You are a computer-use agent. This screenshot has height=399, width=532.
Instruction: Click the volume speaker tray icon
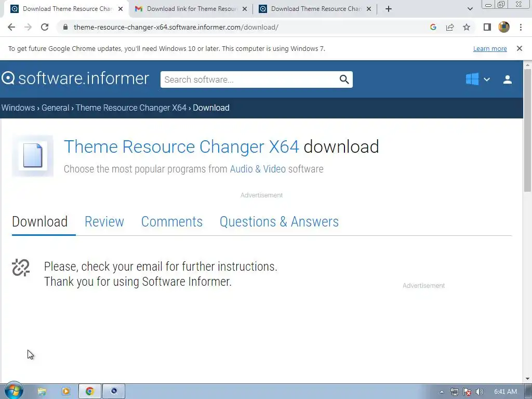pyautogui.click(x=479, y=392)
